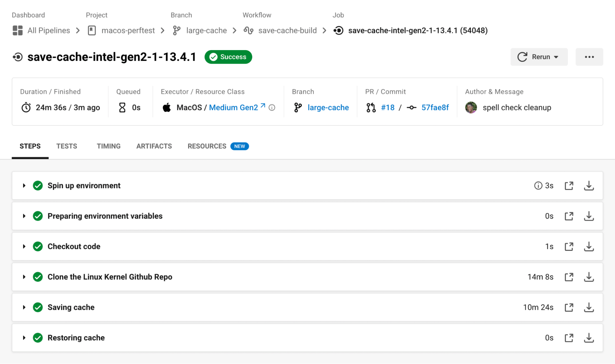615x364 pixels.
Task: Click the All Pipelines dashboard grid icon
Action: 18,30
